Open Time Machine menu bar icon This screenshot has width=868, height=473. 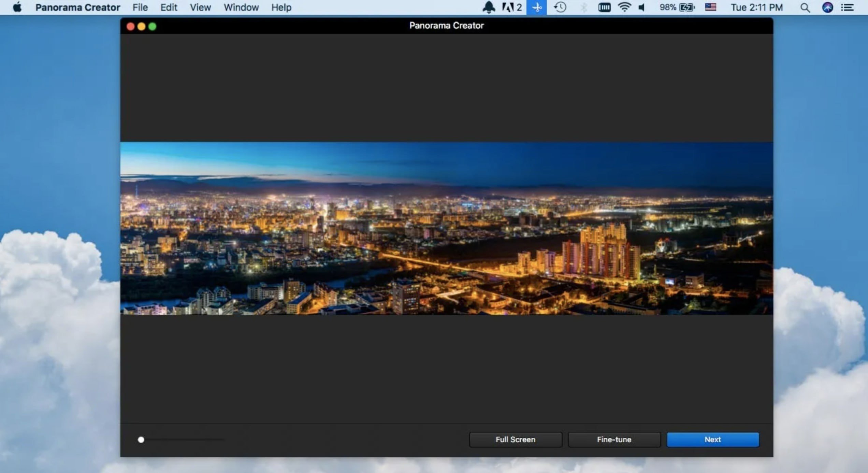click(560, 7)
